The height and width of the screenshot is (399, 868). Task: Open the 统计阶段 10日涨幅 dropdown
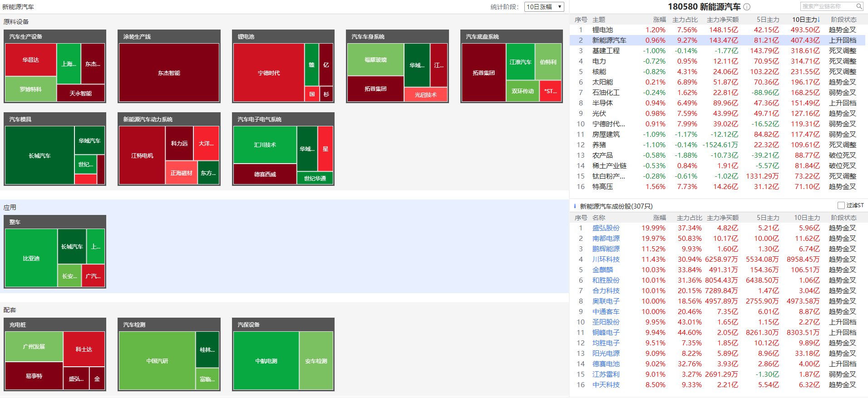(x=544, y=7)
